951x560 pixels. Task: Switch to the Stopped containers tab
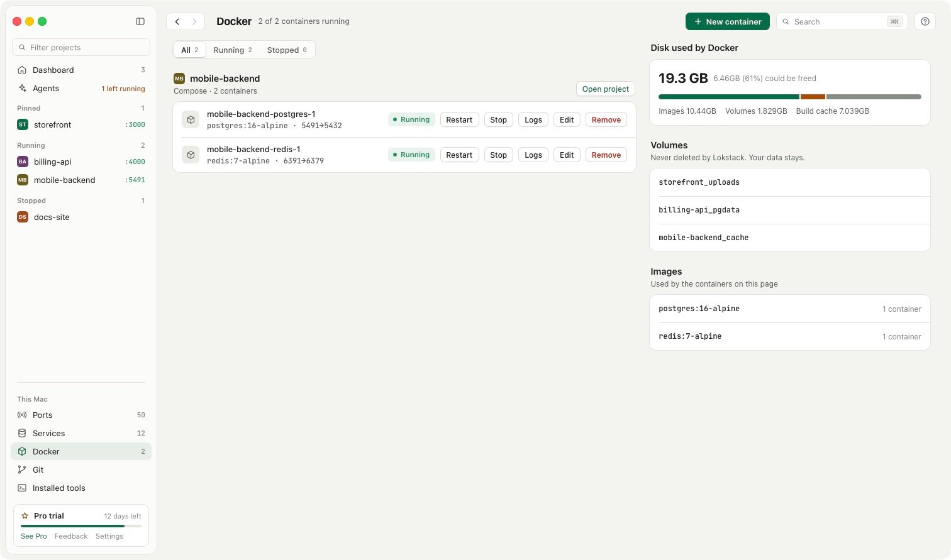click(x=287, y=50)
